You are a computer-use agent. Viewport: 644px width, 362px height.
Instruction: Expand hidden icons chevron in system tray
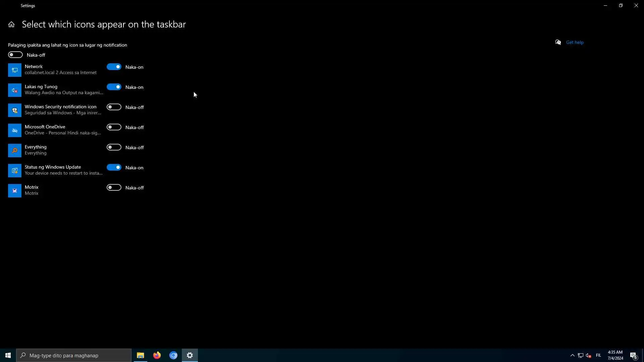click(x=573, y=355)
